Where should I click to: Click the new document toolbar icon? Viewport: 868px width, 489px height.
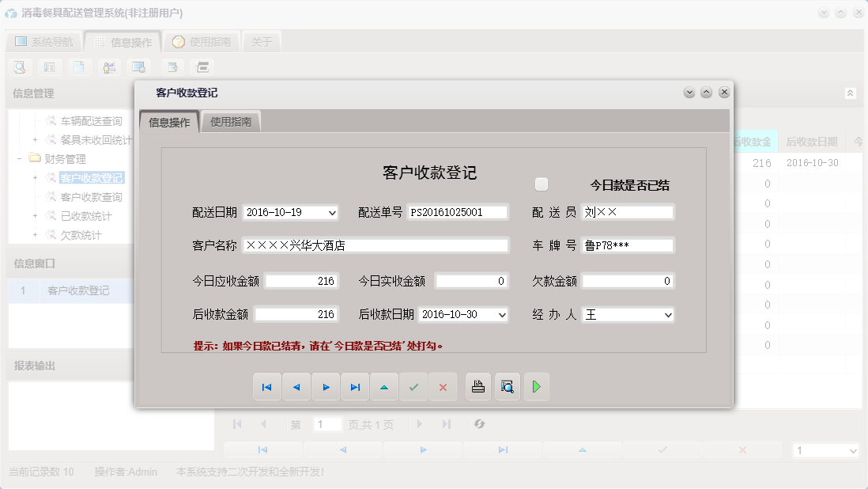coord(80,67)
